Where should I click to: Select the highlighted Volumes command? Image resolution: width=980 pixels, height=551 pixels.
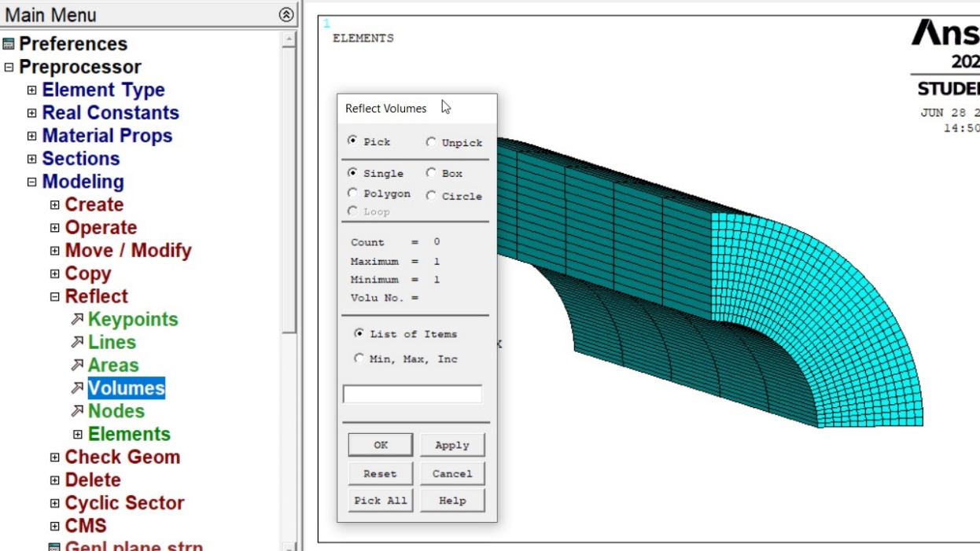click(126, 388)
